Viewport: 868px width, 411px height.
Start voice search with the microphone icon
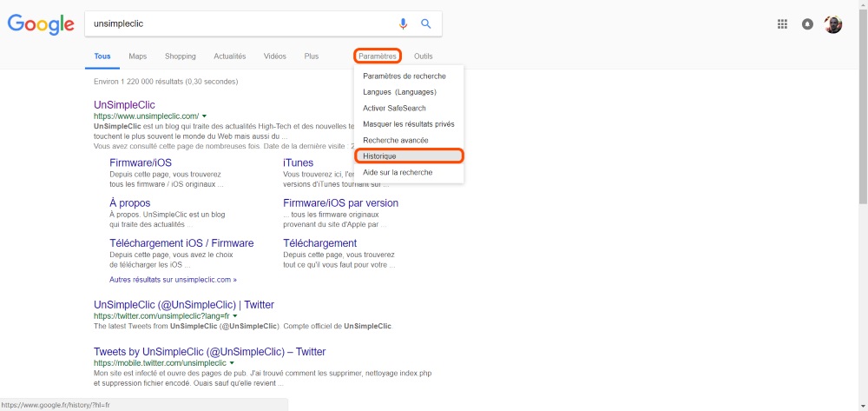pos(403,23)
